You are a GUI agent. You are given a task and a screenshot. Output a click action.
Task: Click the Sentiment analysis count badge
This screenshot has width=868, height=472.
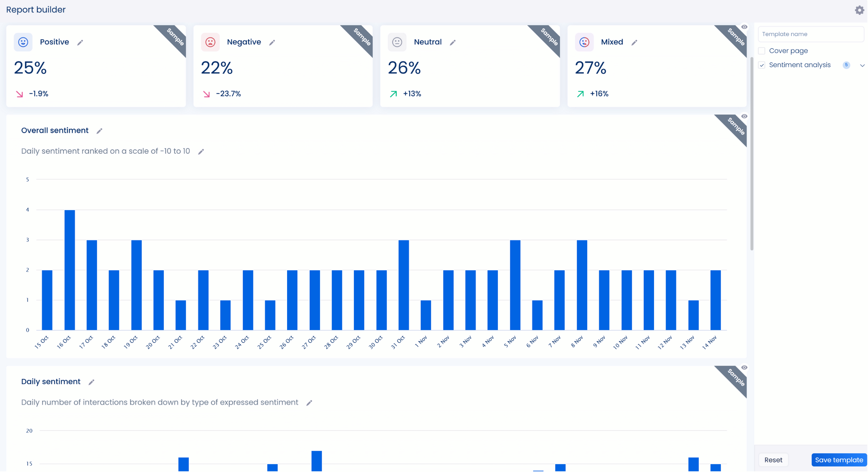coord(846,65)
